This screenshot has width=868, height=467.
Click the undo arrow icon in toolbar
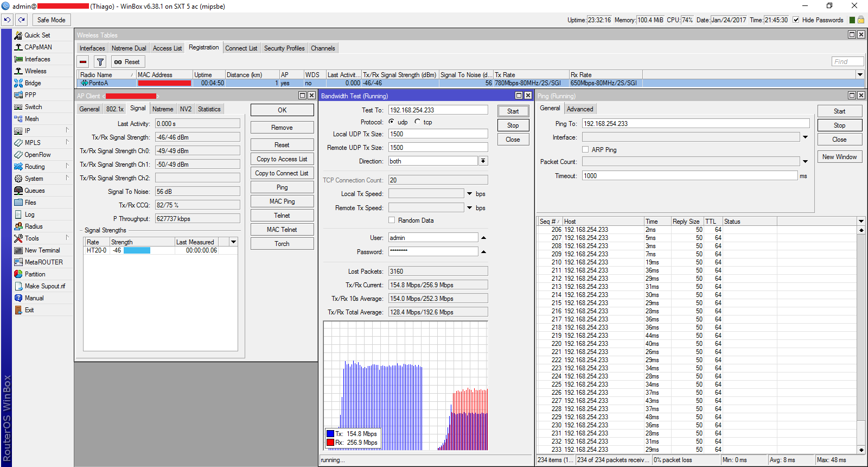pos(7,20)
